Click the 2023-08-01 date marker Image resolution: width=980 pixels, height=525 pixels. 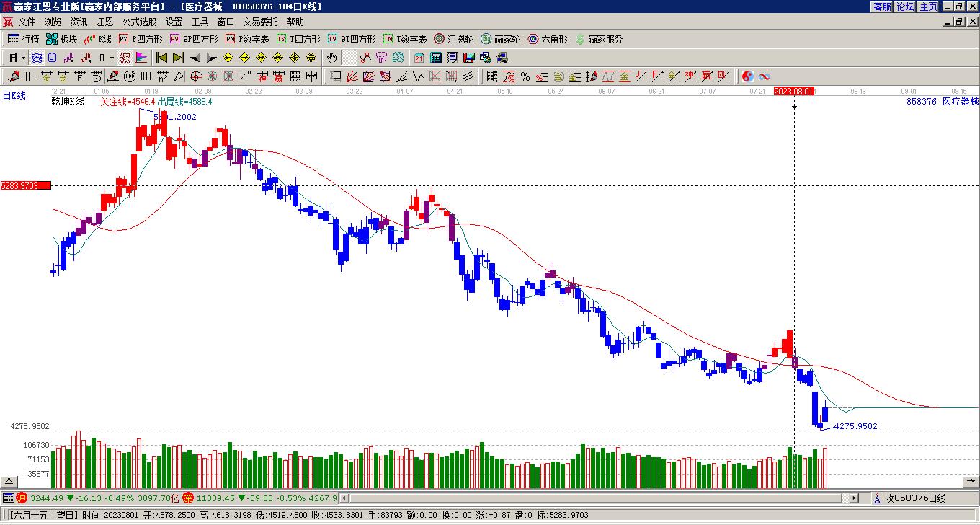[x=794, y=91]
